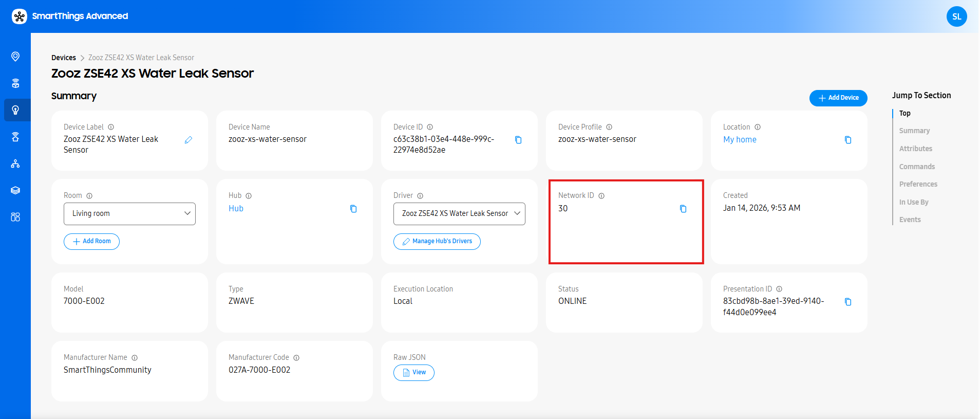980x419 pixels.
Task: Open Manage Hub's Drivers
Action: pyautogui.click(x=437, y=242)
